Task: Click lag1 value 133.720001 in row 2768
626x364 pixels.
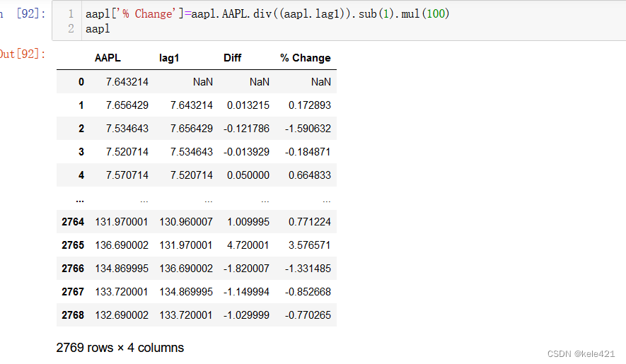Action: (x=186, y=315)
